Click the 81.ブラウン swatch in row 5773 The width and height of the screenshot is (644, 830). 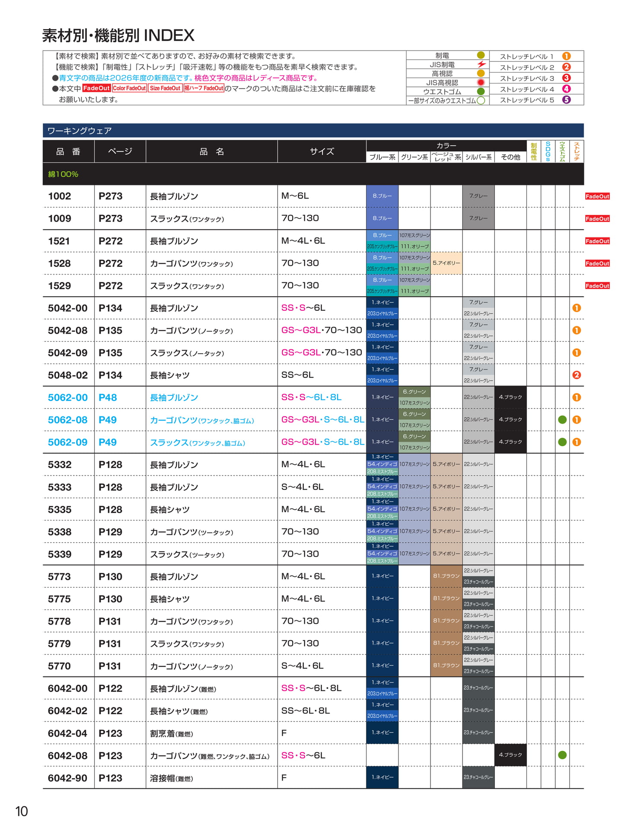446,576
